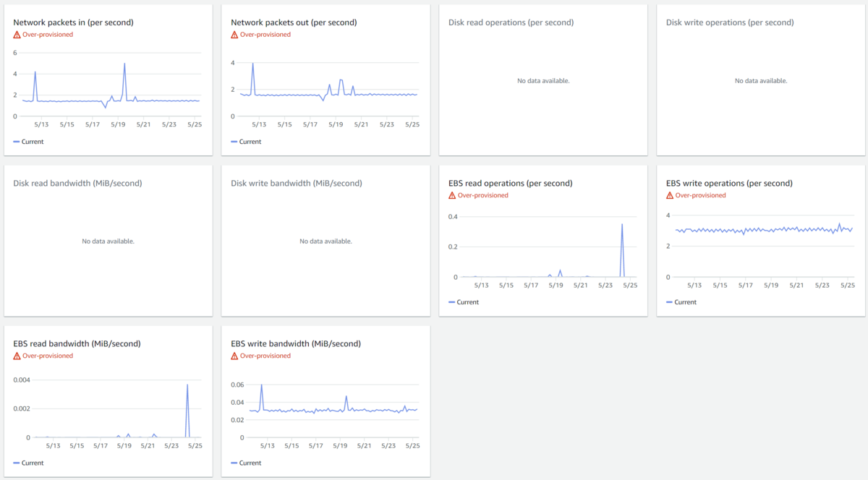Click Current legend in EBS read operations
The width and height of the screenshot is (868, 480).
coord(464,302)
